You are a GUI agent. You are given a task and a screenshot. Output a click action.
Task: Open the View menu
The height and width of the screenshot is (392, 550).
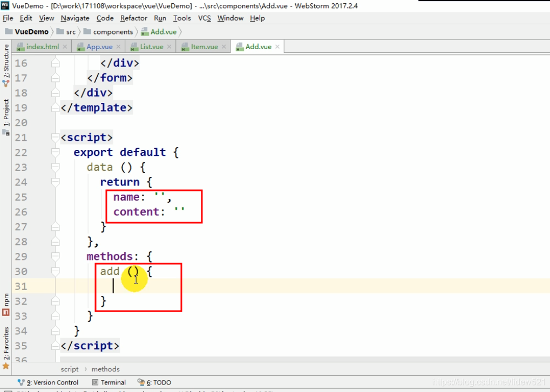coord(46,18)
